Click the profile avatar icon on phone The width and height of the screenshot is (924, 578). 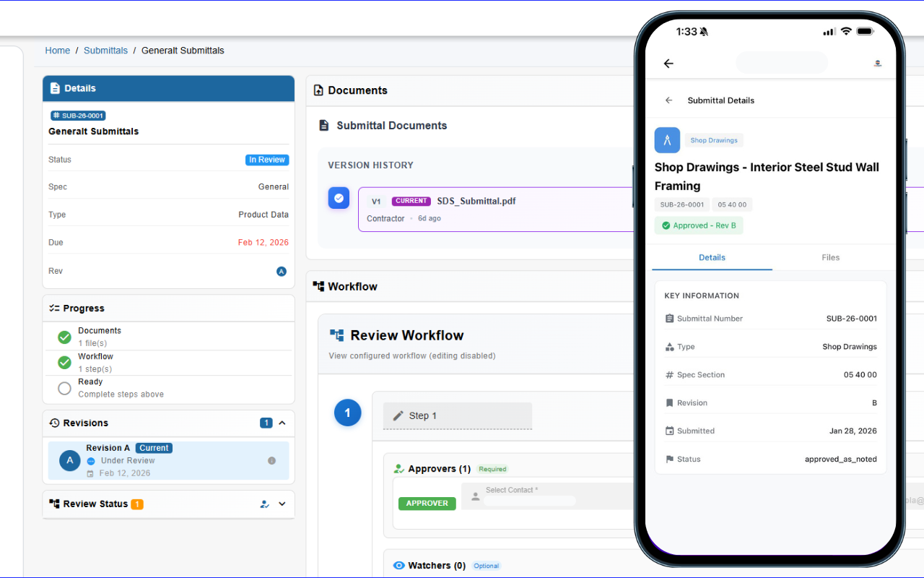[877, 64]
